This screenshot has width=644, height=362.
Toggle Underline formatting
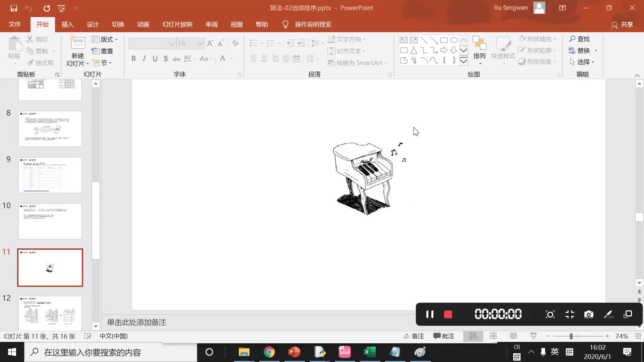point(155,59)
